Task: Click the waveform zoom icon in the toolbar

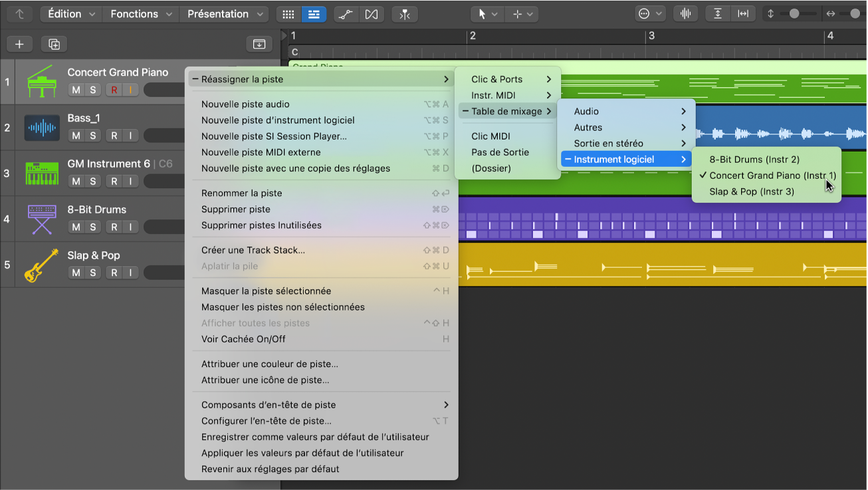Action: pyautogui.click(x=685, y=13)
